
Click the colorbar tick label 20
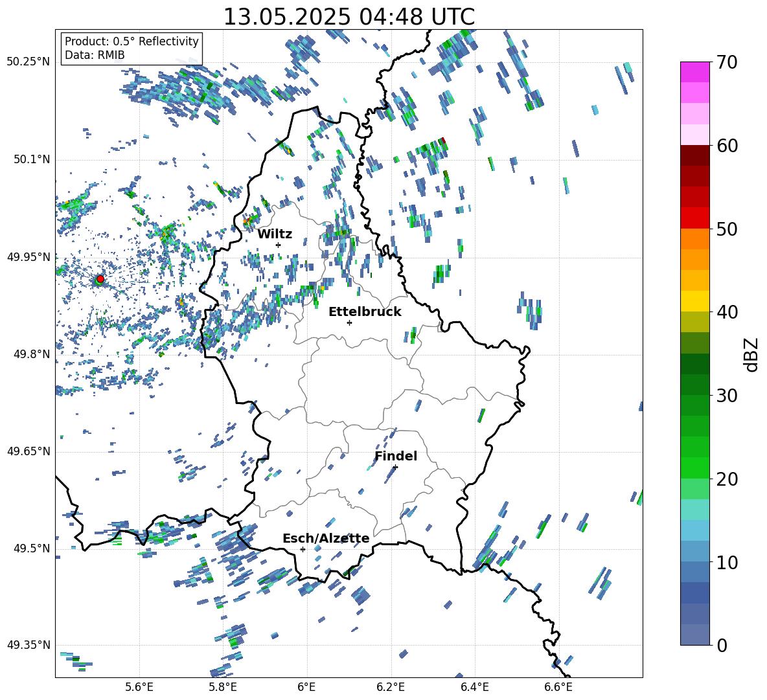(x=727, y=479)
